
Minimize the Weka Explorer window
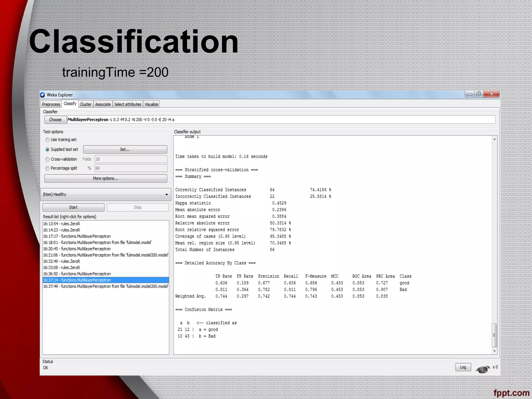point(470,94)
